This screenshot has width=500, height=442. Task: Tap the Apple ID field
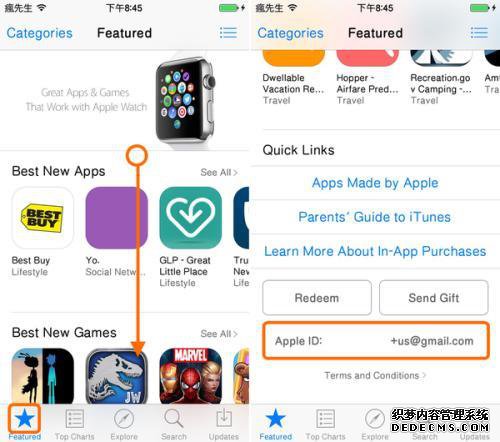[x=376, y=340]
